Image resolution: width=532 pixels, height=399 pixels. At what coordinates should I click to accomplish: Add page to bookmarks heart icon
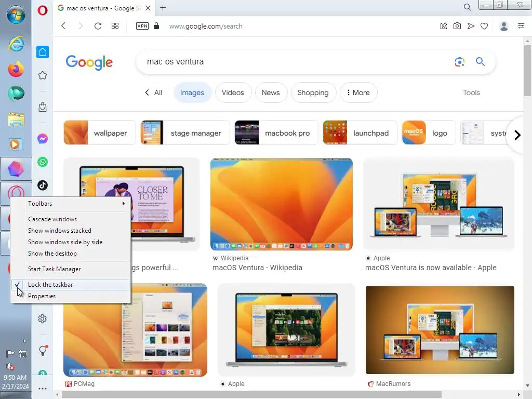[x=484, y=26]
